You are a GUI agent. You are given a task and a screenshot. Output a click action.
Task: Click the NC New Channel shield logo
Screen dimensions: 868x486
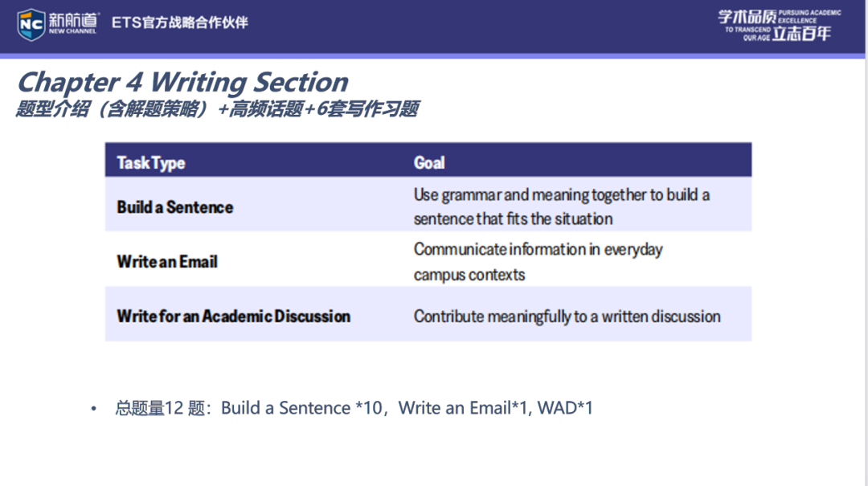pyautogui.click(x=31, y=24)
